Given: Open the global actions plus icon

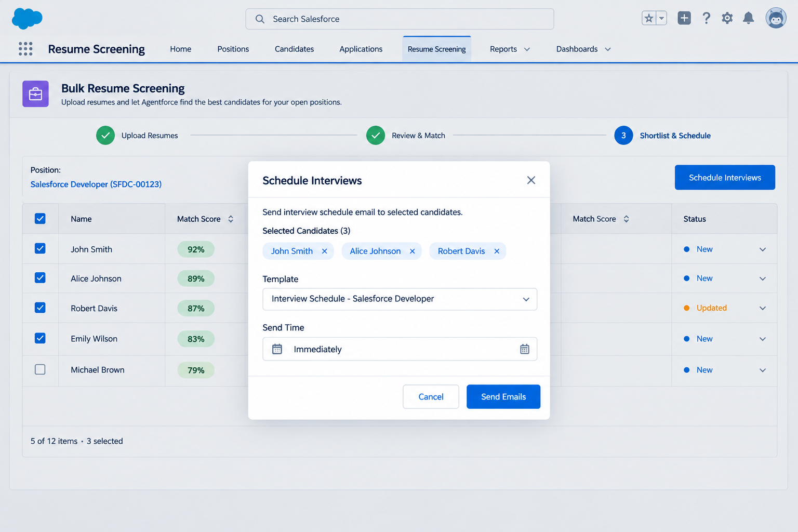Looking at the screenshot, I should click(684, 18).
